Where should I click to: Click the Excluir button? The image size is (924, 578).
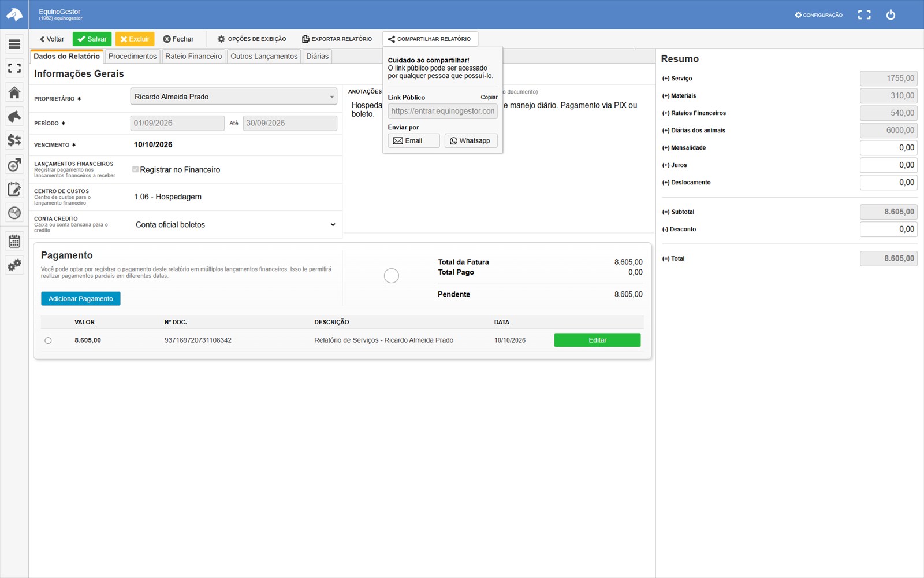135,39
